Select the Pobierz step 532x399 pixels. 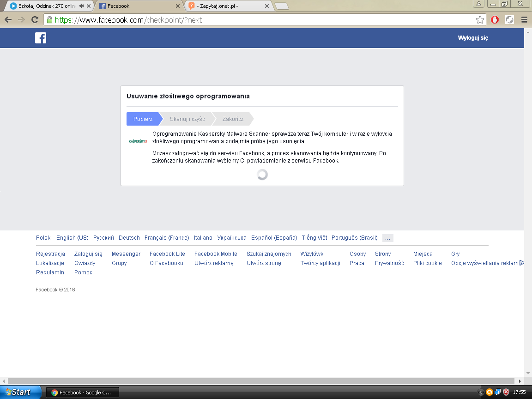(143, 119)
